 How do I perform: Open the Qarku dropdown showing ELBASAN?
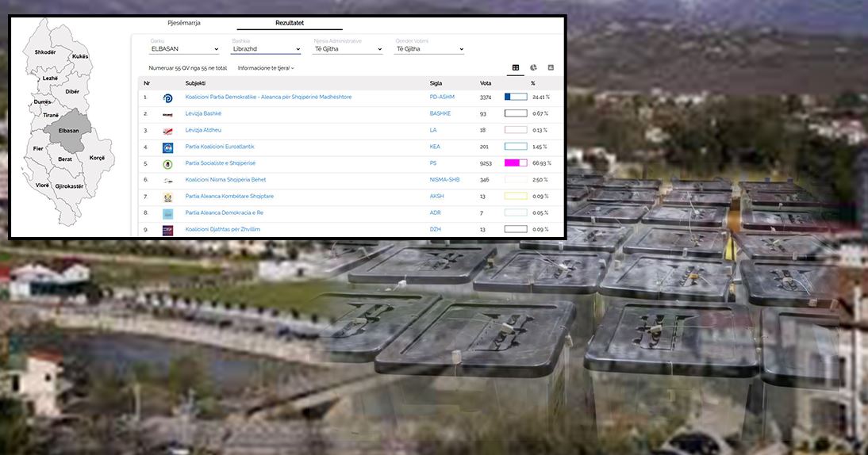pos(184,49)
